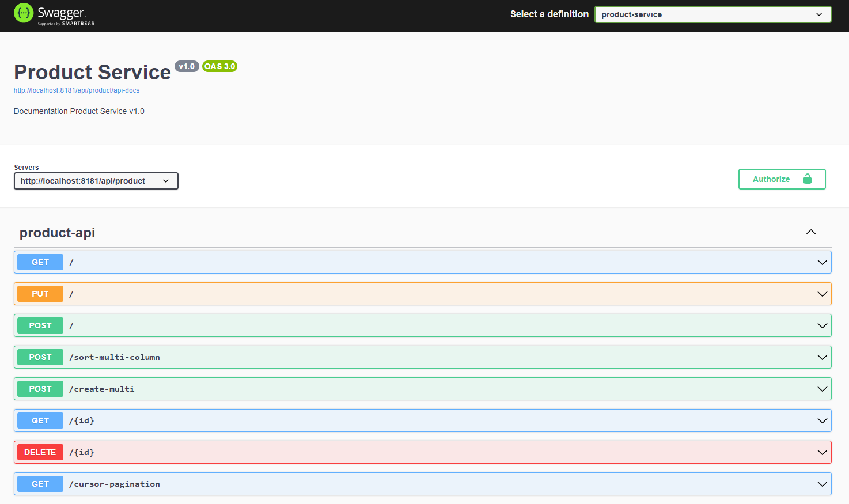The width and height of the screenshot is (849, 504).
Task: Click the POST badge for /sort-multi-column
Action: pyautogui.click(x=40, y=357)
